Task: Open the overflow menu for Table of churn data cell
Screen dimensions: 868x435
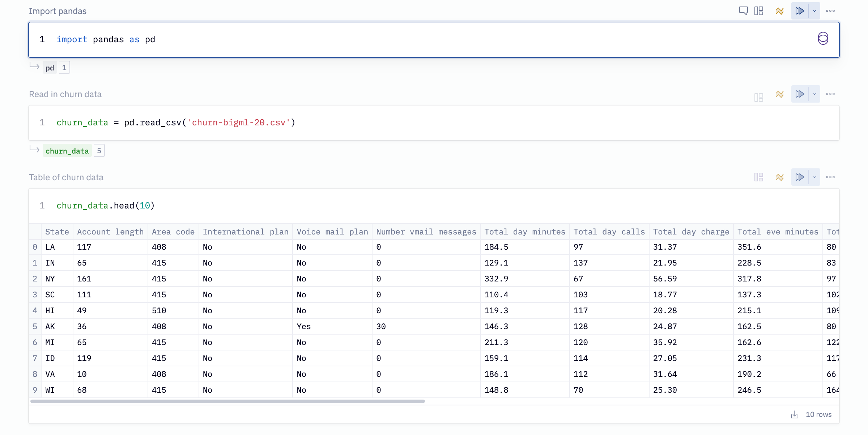Action: coord(830,177)
